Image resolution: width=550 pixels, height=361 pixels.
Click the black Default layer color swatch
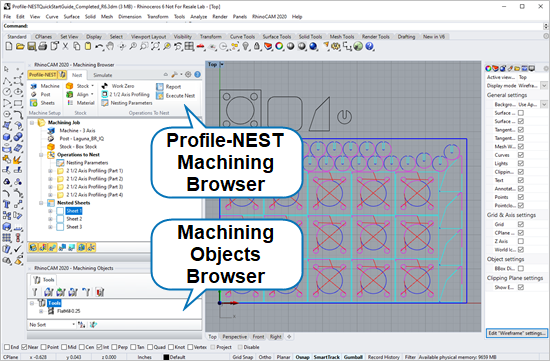pyautogui.click(x=166, y=357)
